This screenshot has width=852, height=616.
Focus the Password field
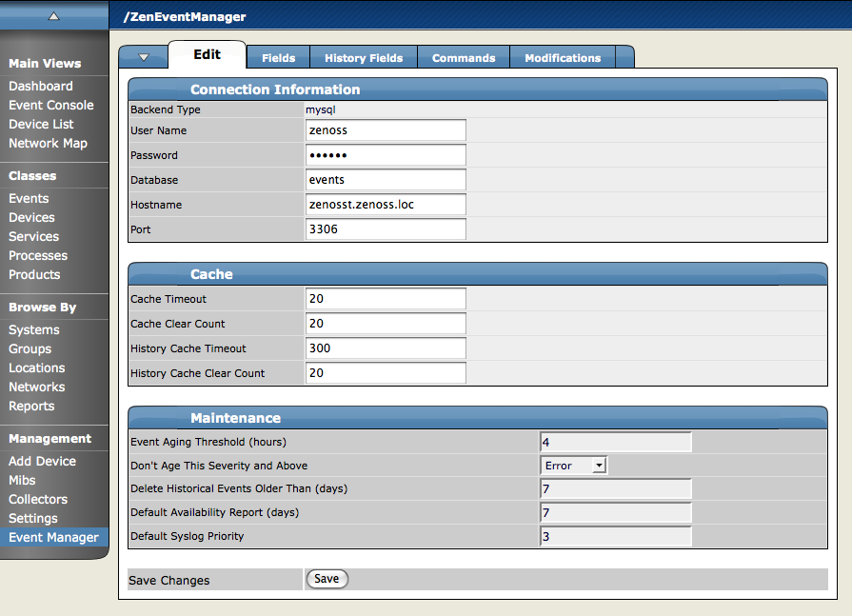pos(386,155)
